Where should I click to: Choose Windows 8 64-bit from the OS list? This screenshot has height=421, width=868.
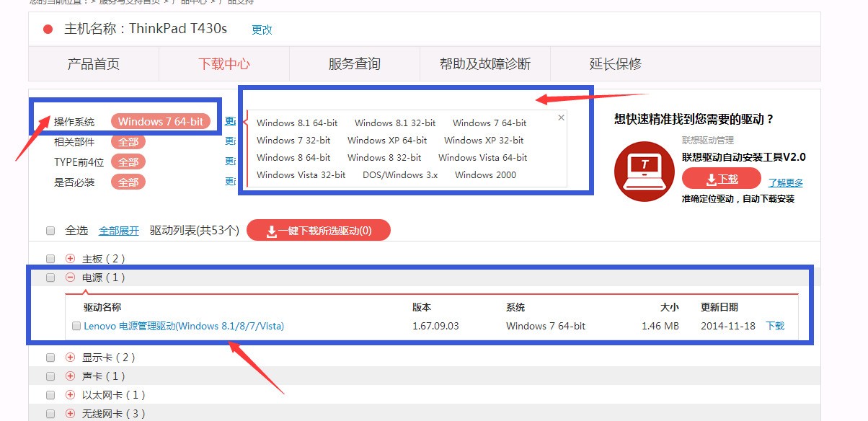[x=293, y=157]
